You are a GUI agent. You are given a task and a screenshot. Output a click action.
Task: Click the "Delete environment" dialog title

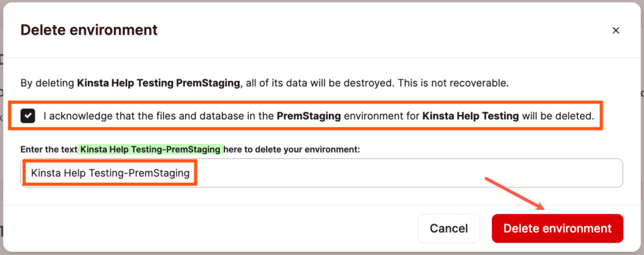click(89, 30)
